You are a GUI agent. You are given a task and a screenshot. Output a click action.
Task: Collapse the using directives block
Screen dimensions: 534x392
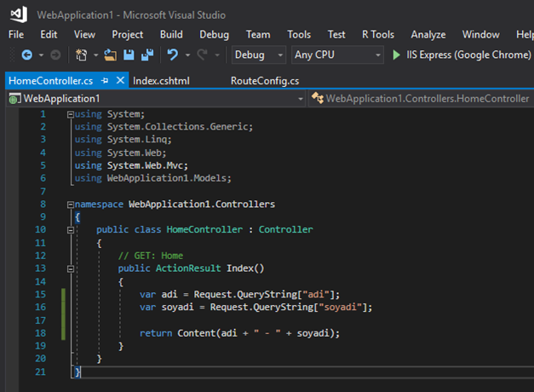click(x=71, y=114)
